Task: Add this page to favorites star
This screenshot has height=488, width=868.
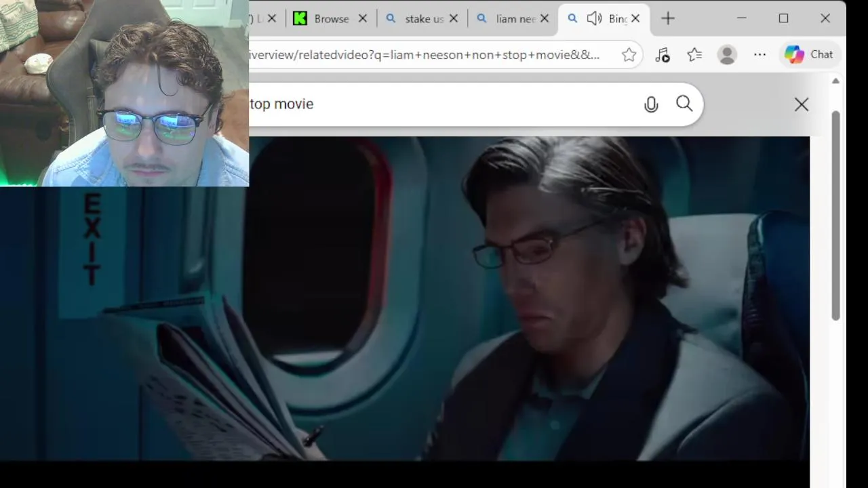Action: pos(629,55)
